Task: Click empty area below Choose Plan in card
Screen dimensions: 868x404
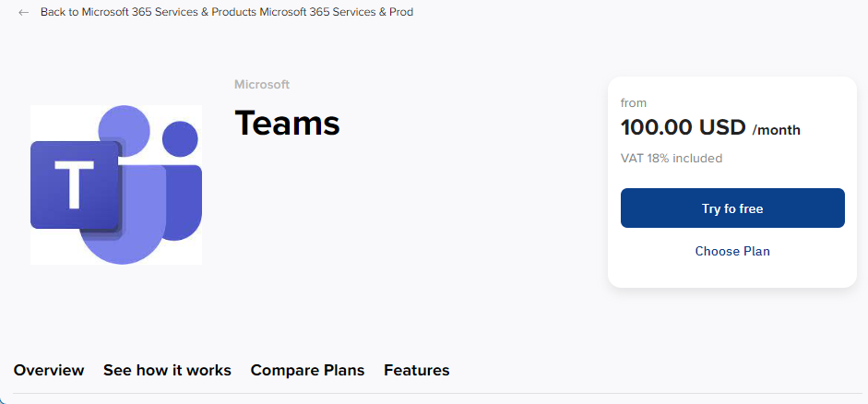Action: coord(732,274)
